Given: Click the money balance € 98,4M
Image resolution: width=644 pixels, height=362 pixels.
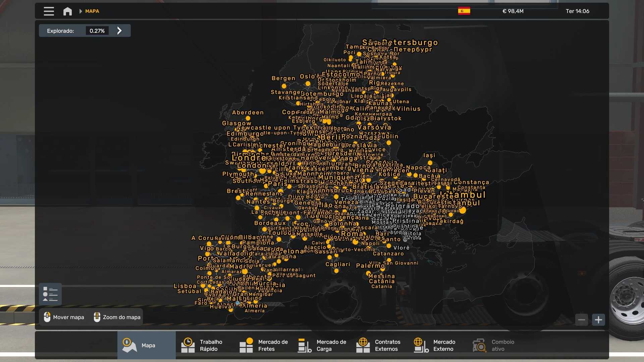Looking at the screenshot, I should click(513, 11).
